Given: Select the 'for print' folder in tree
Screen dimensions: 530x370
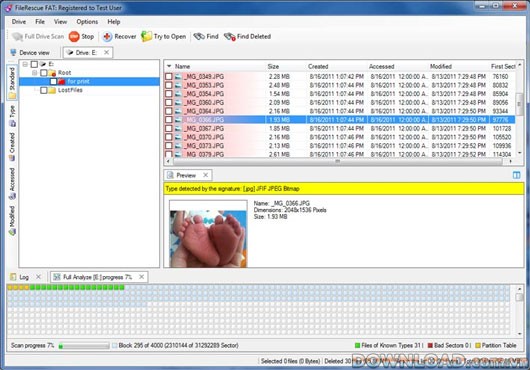Looking at the screenshot, I should (x=78, y=81).
